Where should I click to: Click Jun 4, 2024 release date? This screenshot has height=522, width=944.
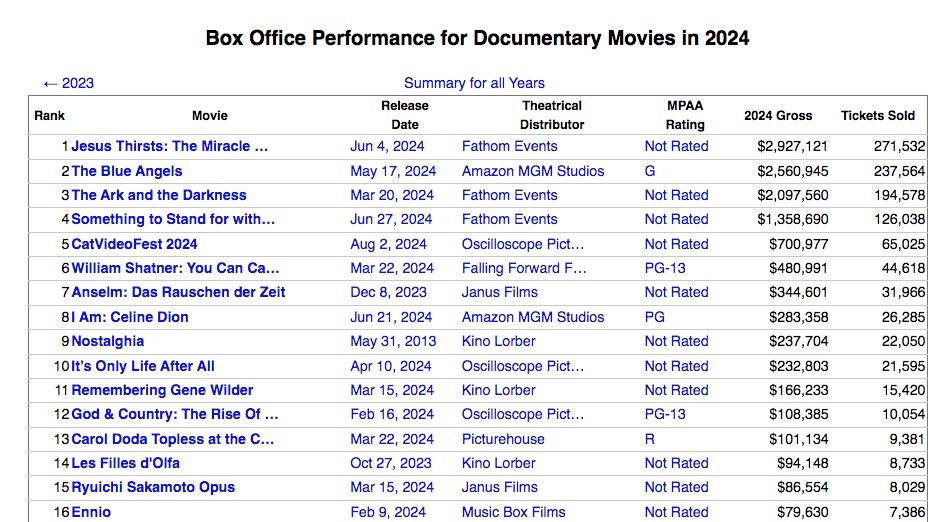387,146
